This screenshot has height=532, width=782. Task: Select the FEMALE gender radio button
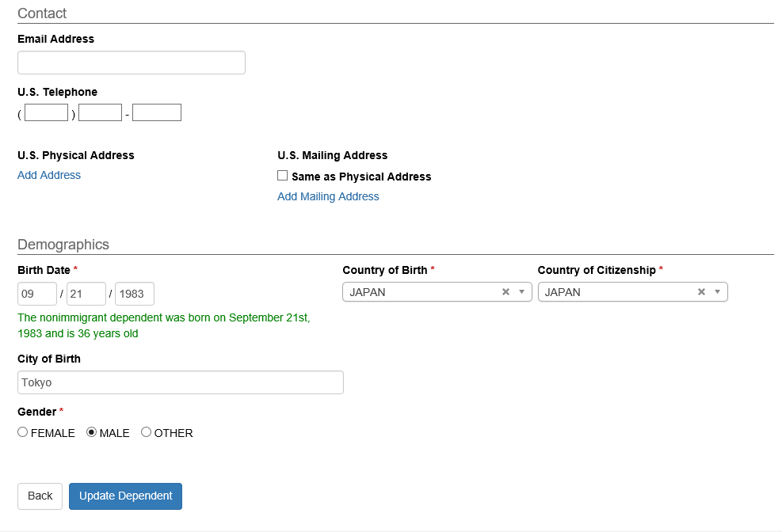22,432
